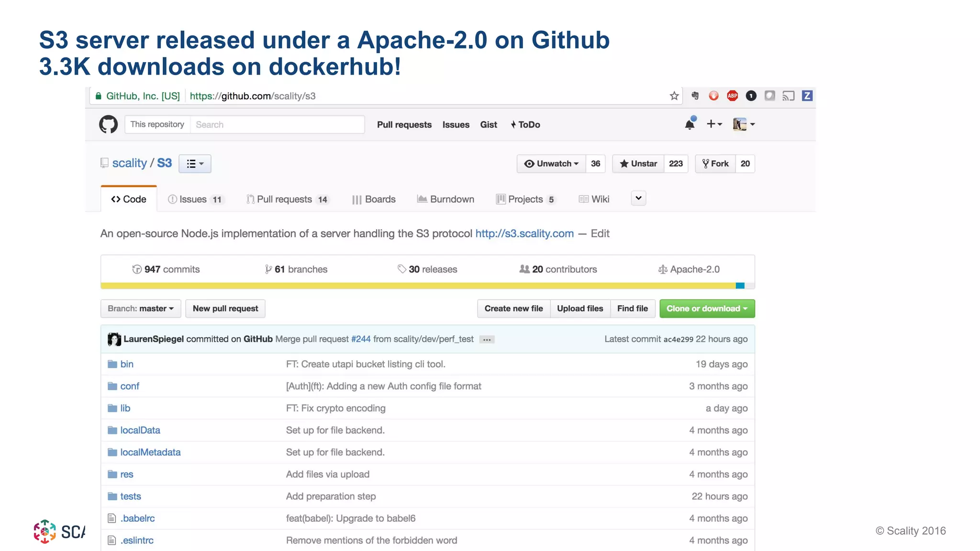Expand commit message ellipsis button
980x551 pixels.
click(x=487, y=340)
